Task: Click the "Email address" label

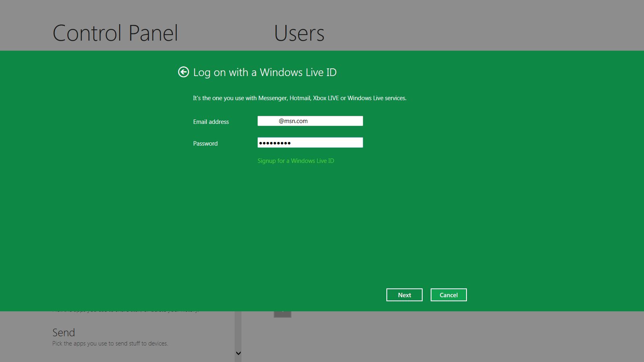Action: [211, 122]
